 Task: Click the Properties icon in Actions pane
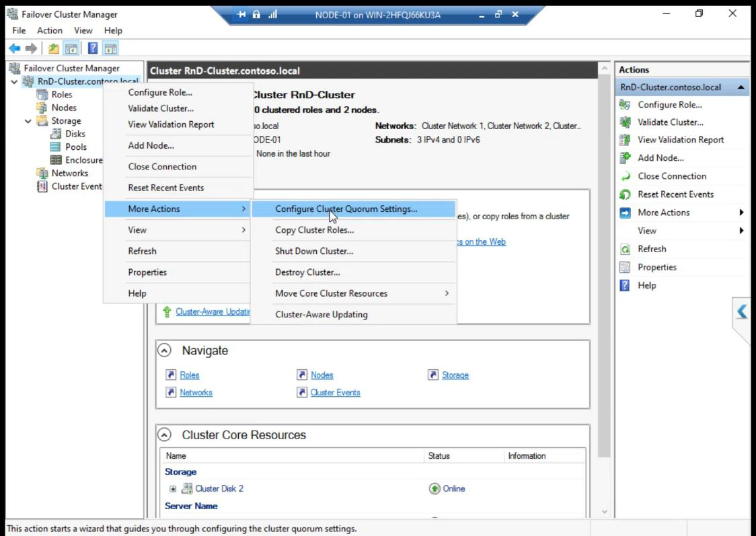[625, 267]
